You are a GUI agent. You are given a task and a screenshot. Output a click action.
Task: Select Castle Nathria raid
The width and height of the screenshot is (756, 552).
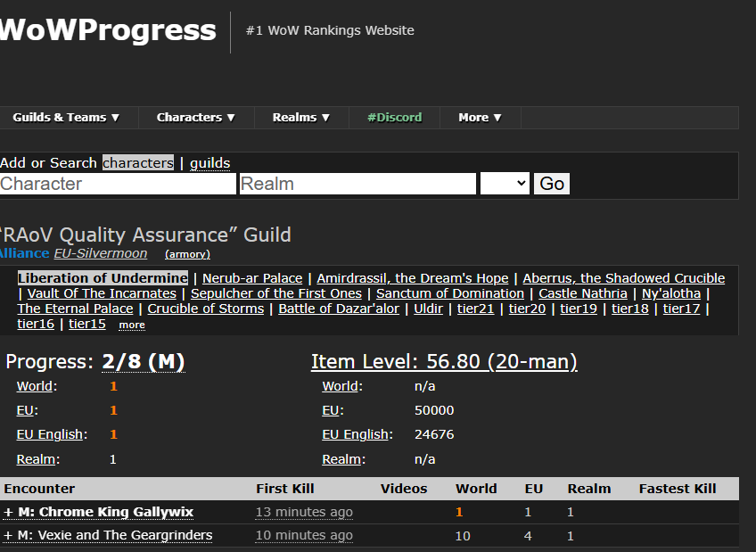coord(583,293)
